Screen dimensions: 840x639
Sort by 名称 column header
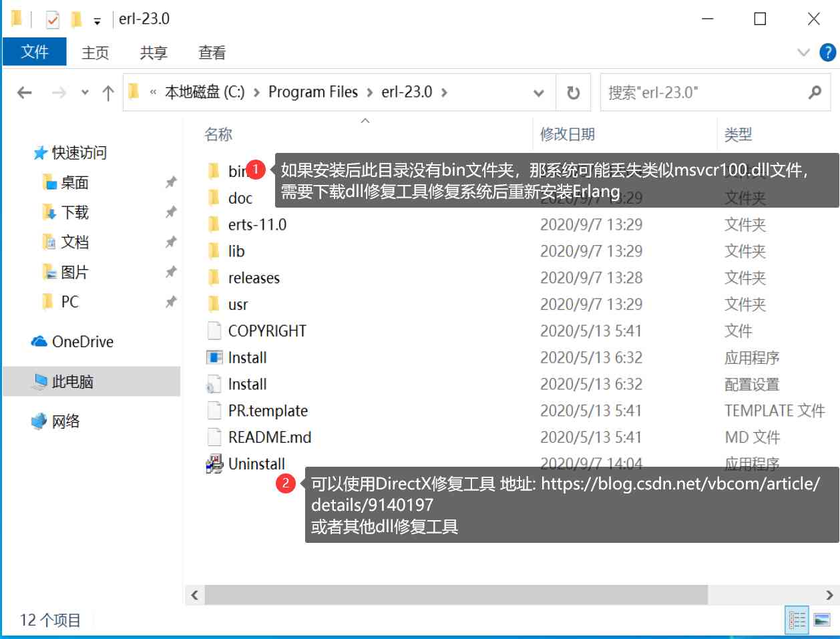coord(218,134)
